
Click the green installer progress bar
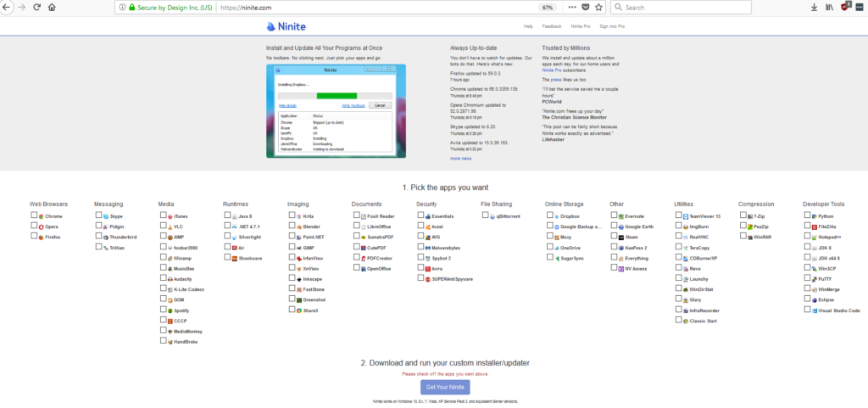point(337,96)
